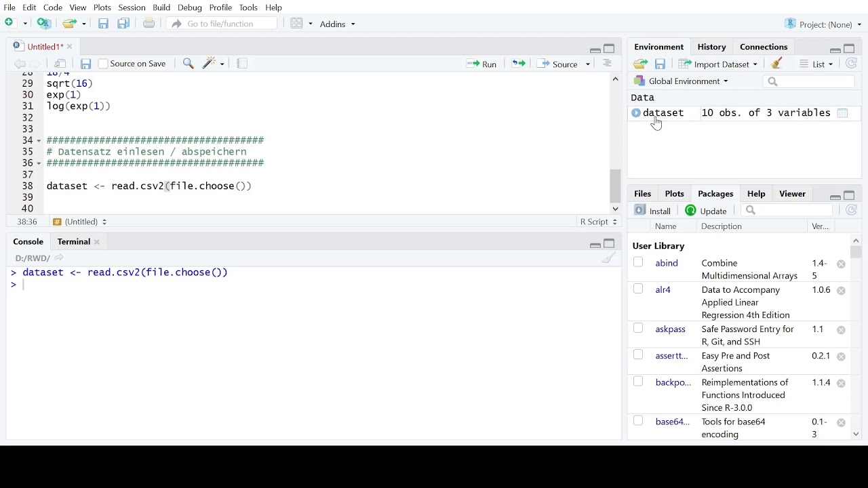This screenshot has width=868, height=488.
Task: Tick the base64enc package checkbox
Action: point(638,421)
